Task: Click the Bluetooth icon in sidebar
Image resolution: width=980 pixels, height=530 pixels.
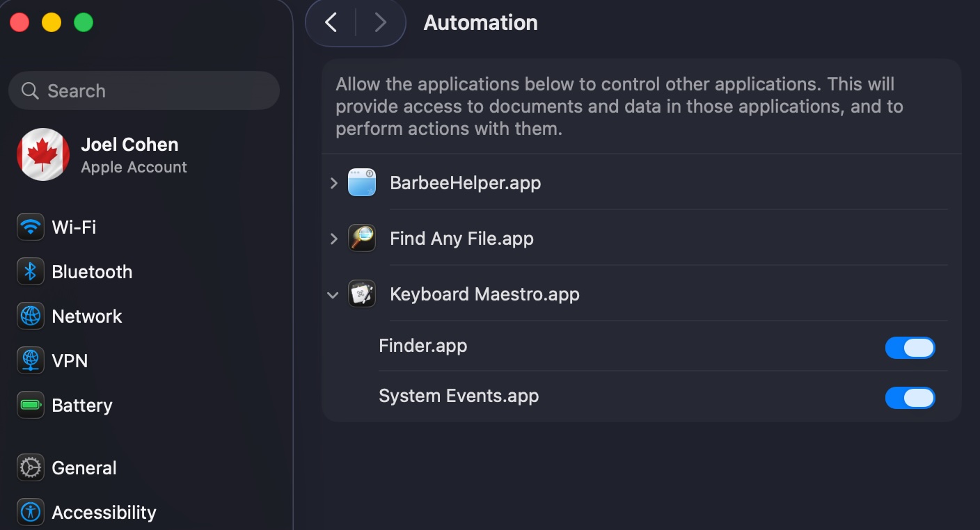Action: 31,271
